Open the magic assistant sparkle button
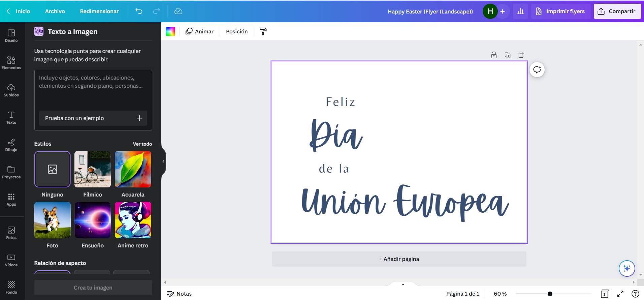644x300 pixels. tap(627, 268)
